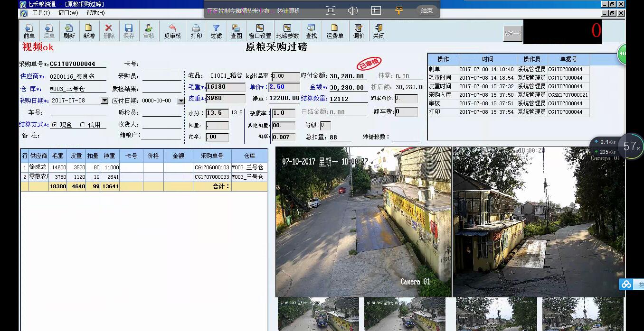Click the 操作员 column header in operation log
644x331 pixels.
[x=532, y=59]
